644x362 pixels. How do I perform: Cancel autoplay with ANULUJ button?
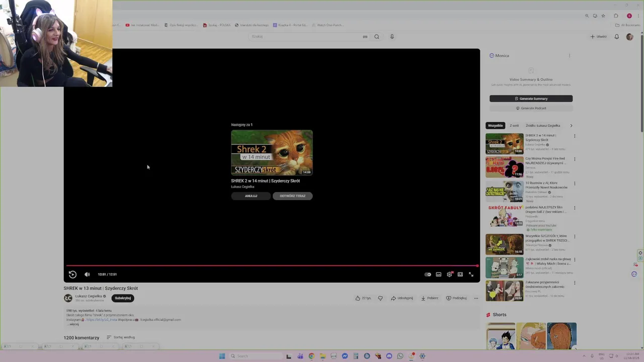tap(251, 196)
